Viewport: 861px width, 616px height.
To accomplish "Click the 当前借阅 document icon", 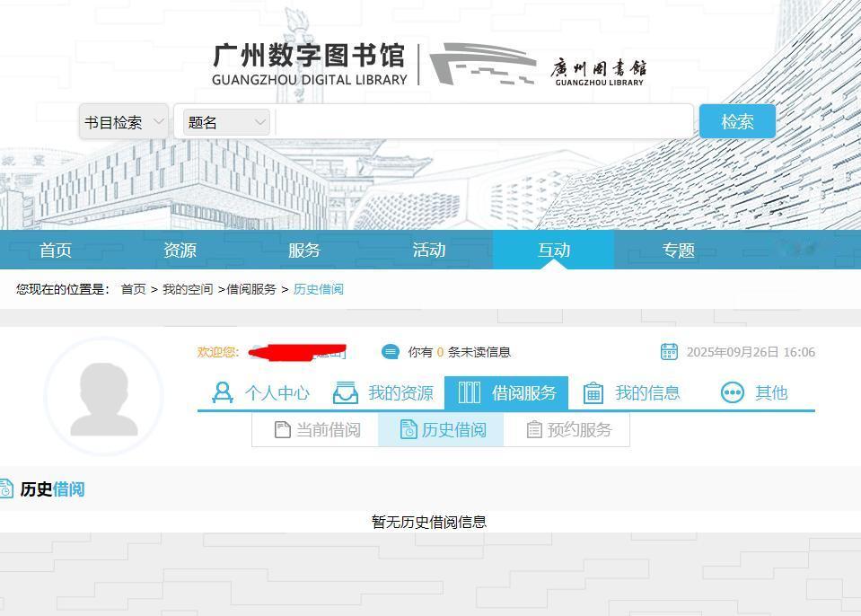I will (282, 430).
